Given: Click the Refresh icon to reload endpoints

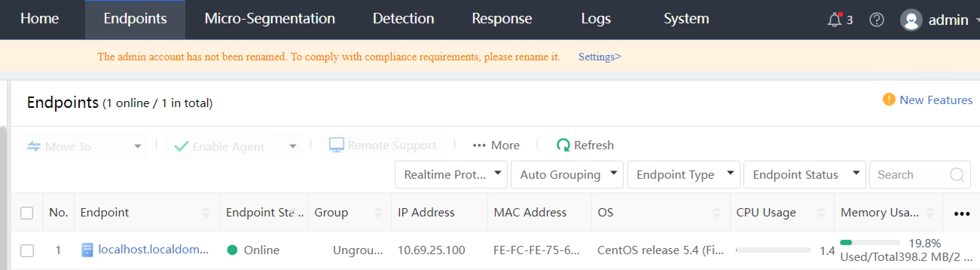Looking at the screenshot, I should pyautogui.click(x=563, y=145).
